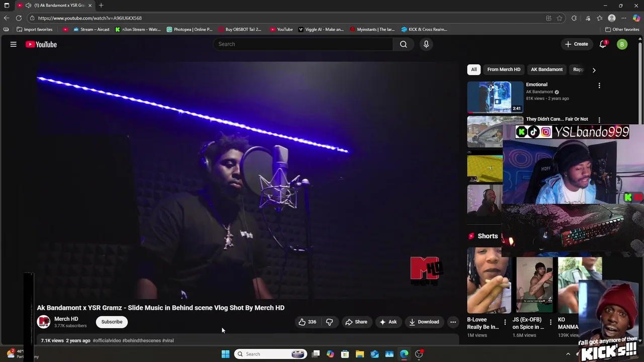Open options for B-Lovee short

coord(505,322)
